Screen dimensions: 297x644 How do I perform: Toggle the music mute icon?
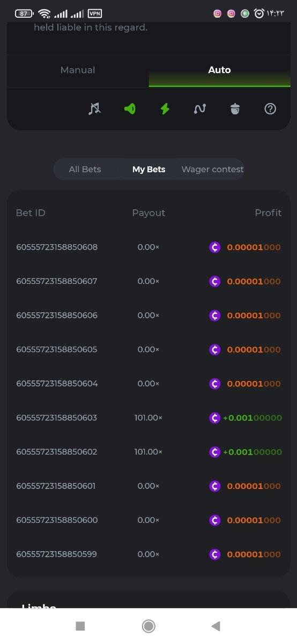click(x=94, y=108)
